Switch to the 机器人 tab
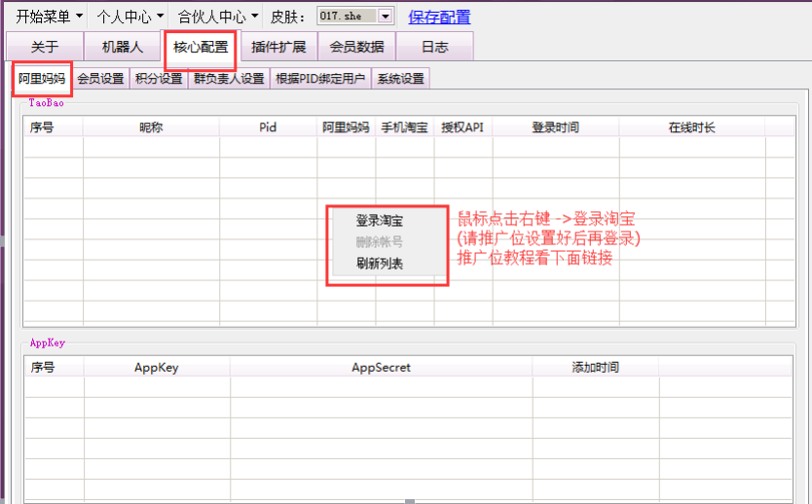The height and width of the screenshot is (504, 812). point(123,47)
